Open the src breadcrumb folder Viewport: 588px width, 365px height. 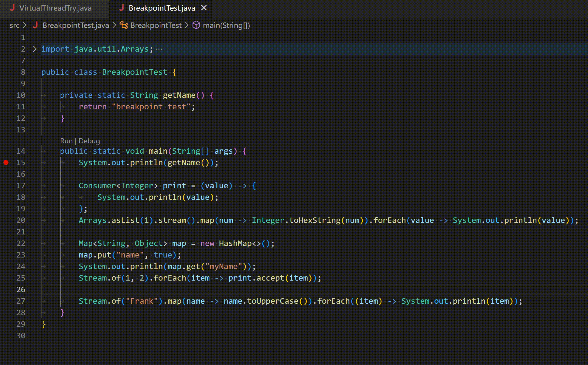(14, 26)
